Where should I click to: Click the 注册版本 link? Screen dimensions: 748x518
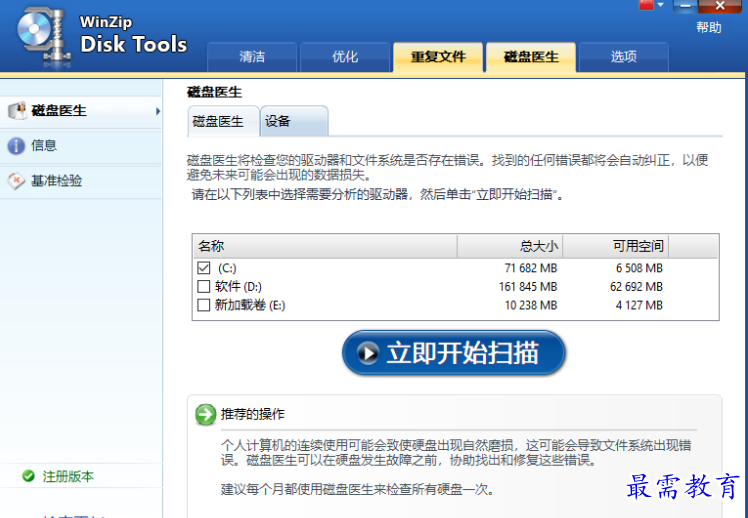point(68,476)
